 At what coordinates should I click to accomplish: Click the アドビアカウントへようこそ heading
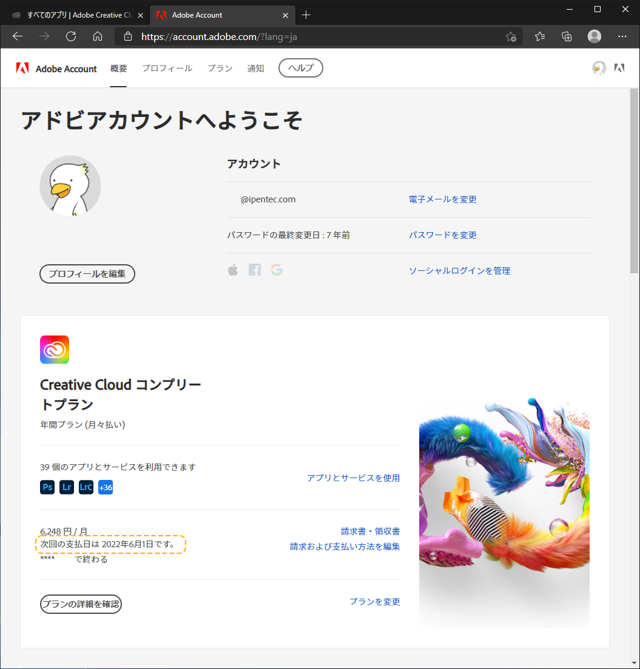(162, 120)
